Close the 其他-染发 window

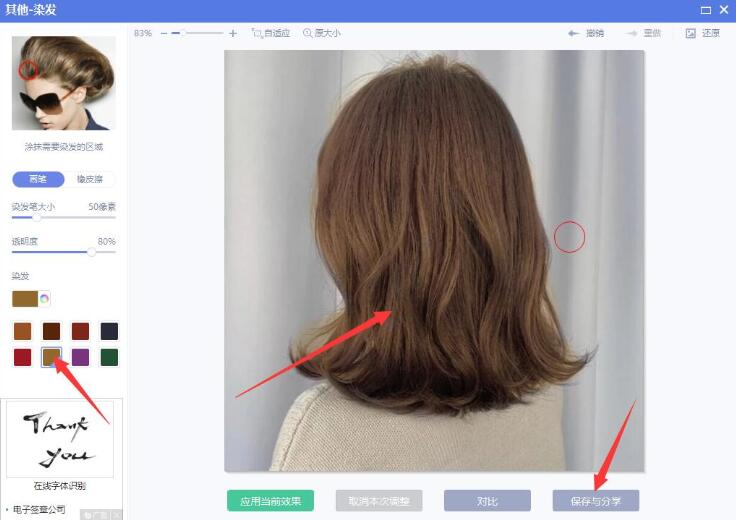(724, 9)
